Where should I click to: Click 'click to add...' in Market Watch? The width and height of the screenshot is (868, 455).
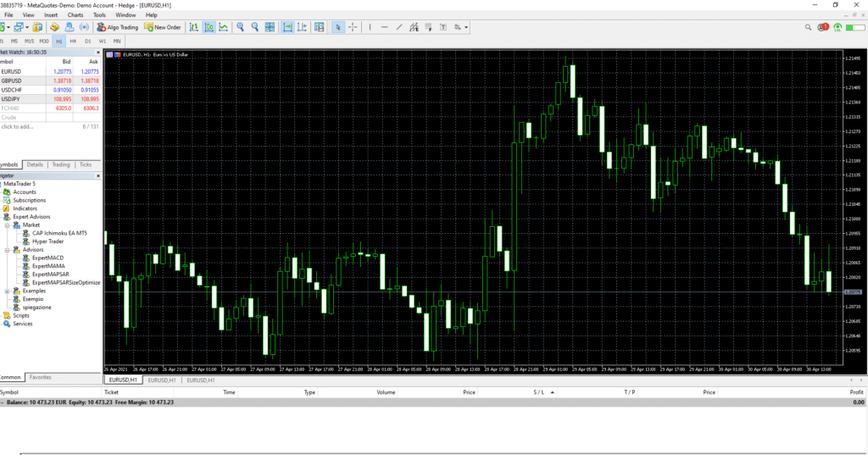pyautogui.click(x=17, y=127)
